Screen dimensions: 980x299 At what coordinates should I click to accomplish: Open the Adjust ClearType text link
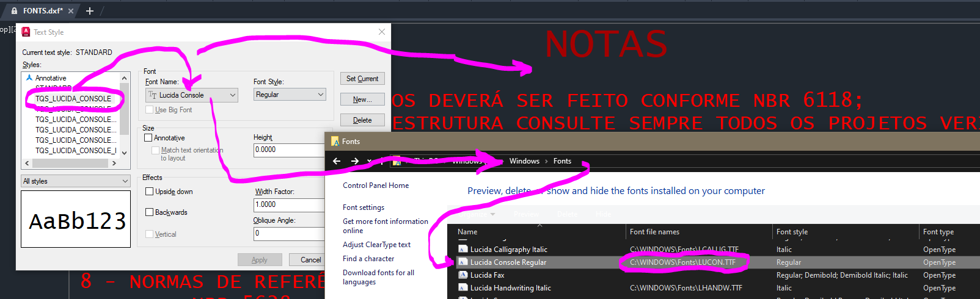(376, 245)
